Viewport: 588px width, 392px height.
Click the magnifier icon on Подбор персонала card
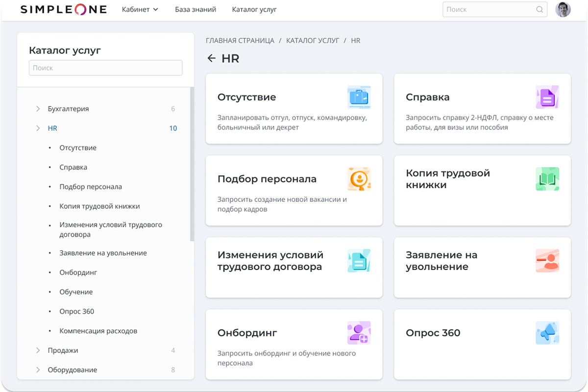coord(359,179)
